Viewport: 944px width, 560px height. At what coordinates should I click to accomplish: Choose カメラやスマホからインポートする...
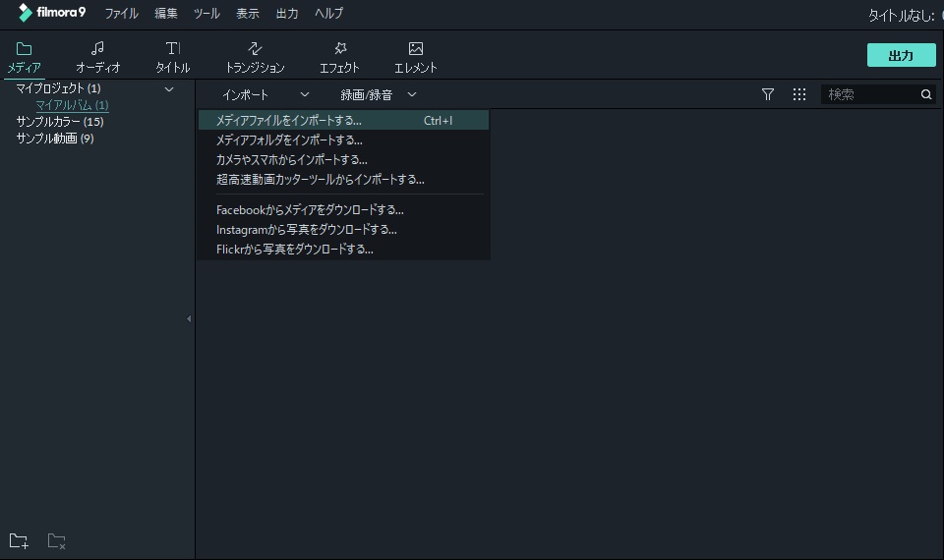click(344, 160)
